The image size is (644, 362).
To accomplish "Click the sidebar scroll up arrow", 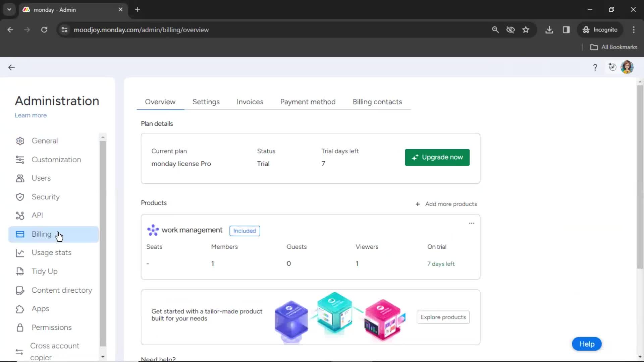I will [x=103, y=137].
